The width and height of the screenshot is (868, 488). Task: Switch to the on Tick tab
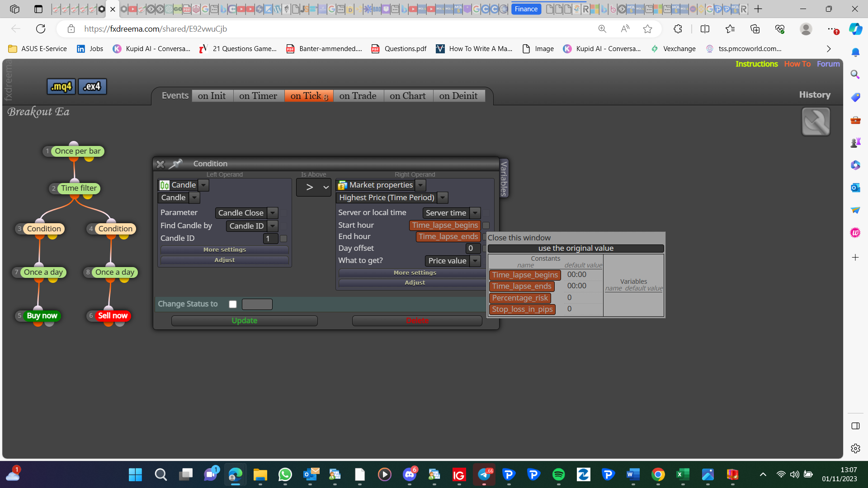(x=309, y=96)
